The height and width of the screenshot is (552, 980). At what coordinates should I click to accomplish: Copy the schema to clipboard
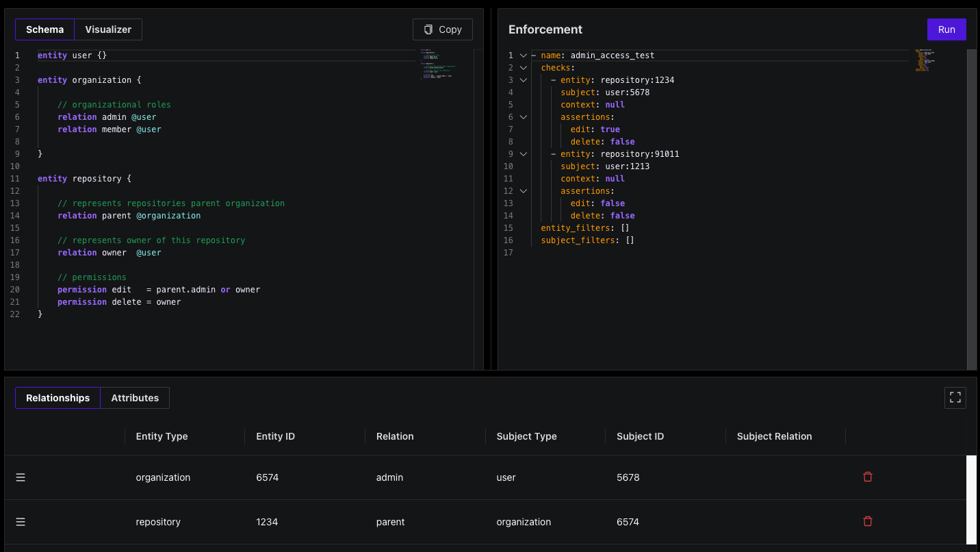click(443, 29)
